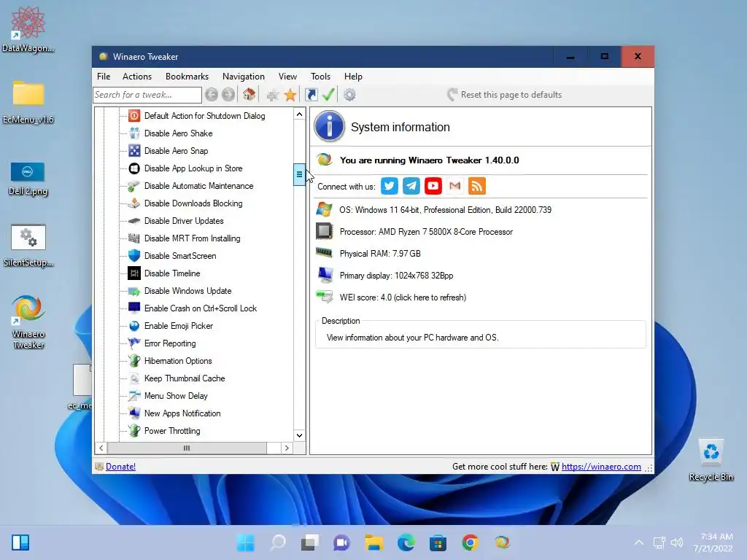Click the Disable Windows Update icon
The width and height of the screenshot is (747, 560).
(x=134, y=291)
